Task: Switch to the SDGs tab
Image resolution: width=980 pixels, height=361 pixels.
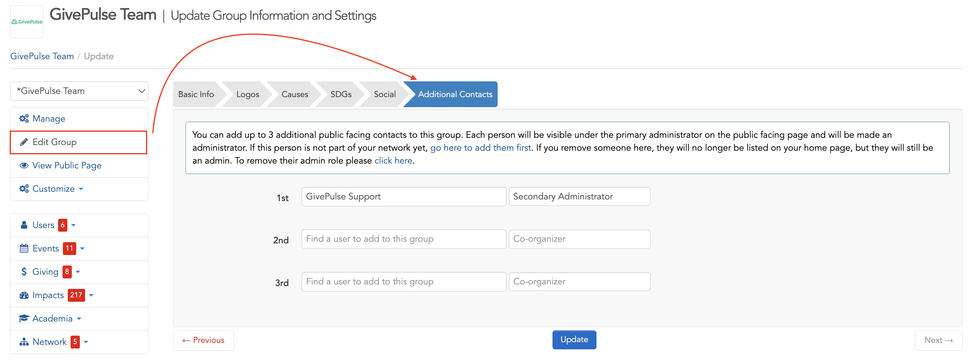Action: [341, 94]
